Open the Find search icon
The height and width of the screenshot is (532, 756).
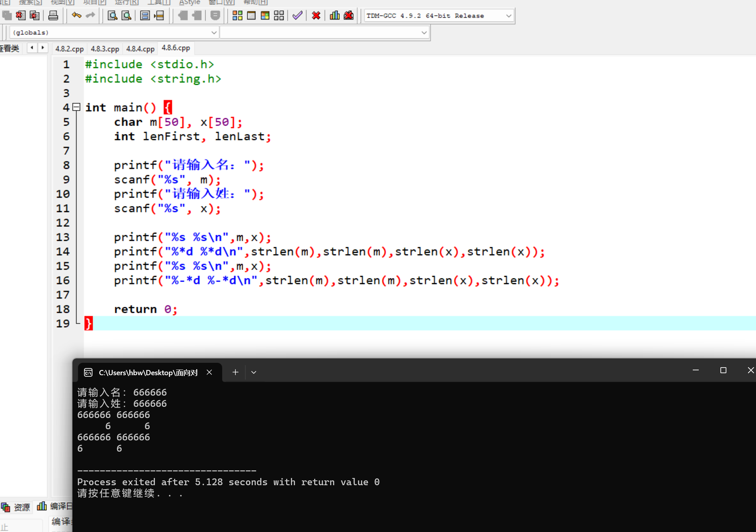click(112, 16)
